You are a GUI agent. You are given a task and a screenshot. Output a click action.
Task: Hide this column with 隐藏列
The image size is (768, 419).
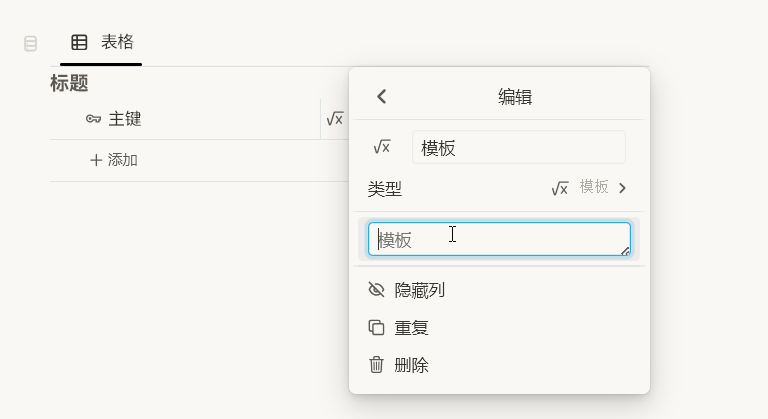pos(499,290)
